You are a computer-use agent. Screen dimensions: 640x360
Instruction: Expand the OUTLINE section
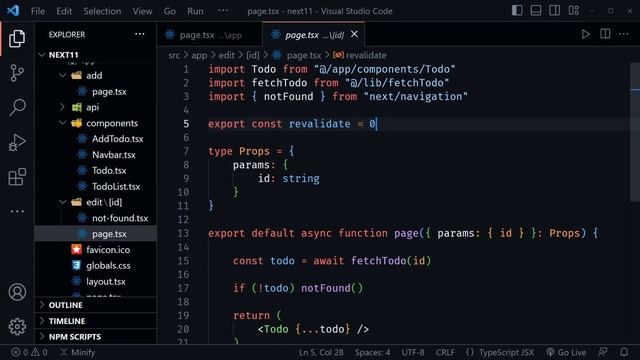pyautogui.click(x=96, y=305)
